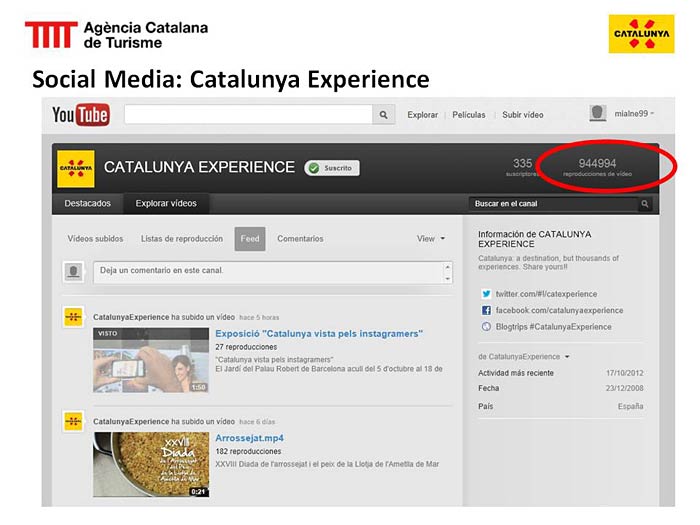Screen dimensions: 700x525
Task: Click the CATALUNYA EXPERIENCE channel title
Action: 199,167
